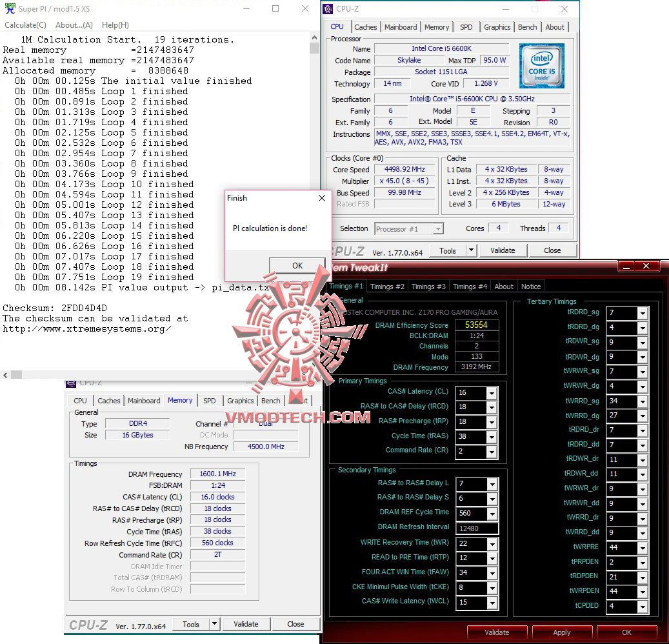Open the Graphics tab in top CPU-Z window

click(x=497, y=27)
